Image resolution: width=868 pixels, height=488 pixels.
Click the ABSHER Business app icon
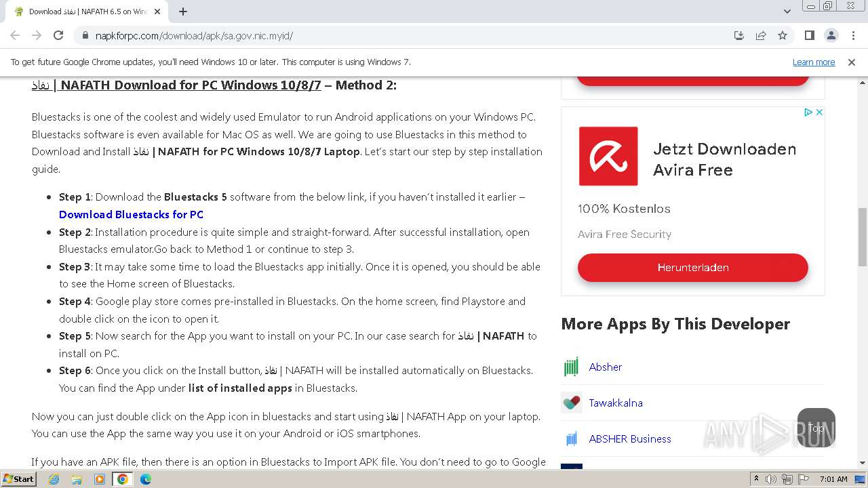(x=572, y=439)
